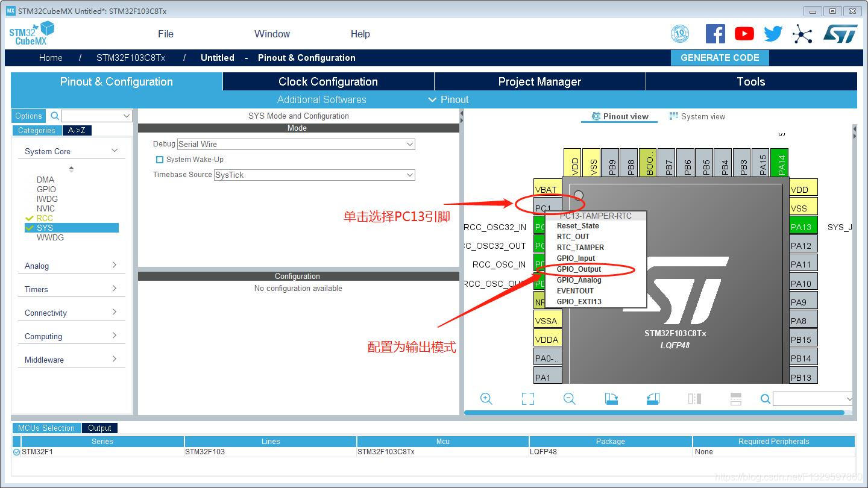The height and width of the screenshot is (488, 868).
Task: Open the Facebook icon link
Action: click(x=715, y=34)
